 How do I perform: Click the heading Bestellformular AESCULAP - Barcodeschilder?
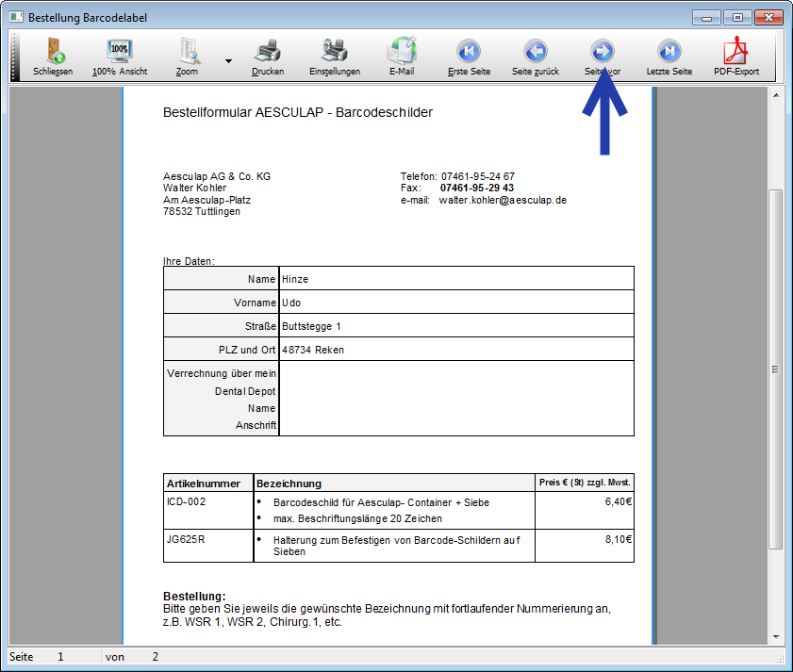click(298, 112)
